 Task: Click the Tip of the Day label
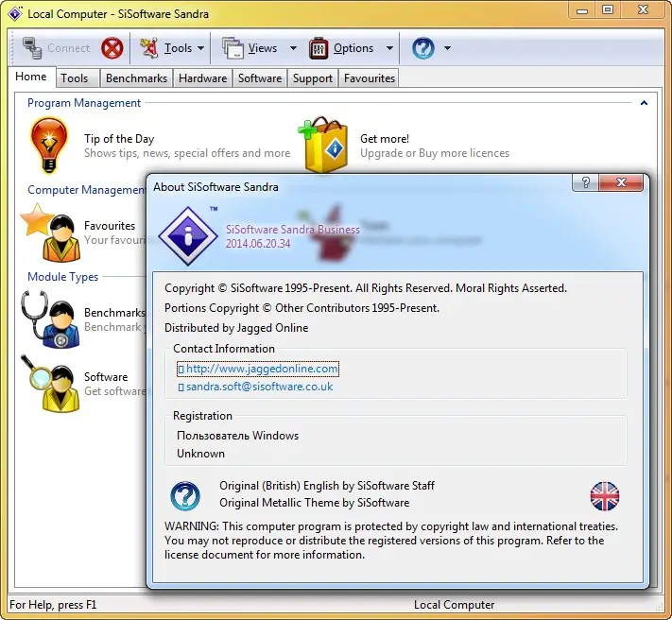tap(119, 139)
